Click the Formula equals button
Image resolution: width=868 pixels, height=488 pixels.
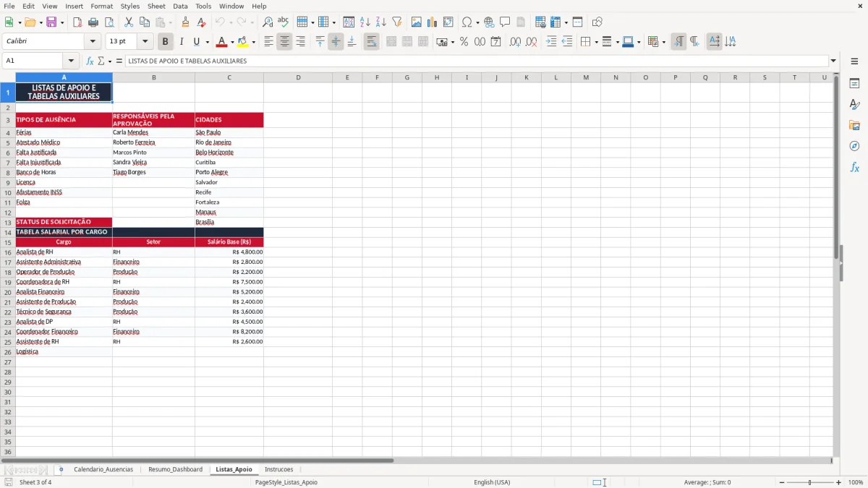pyautogui.click(x=119, y=61)
